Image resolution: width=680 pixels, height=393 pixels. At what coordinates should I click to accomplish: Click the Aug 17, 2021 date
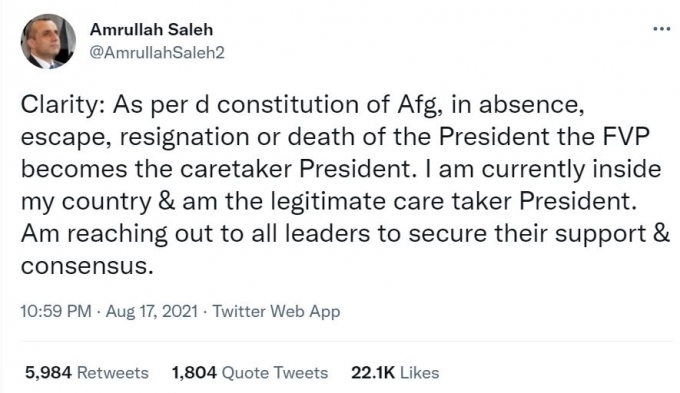pyautogui.click(x=152, y=311)
